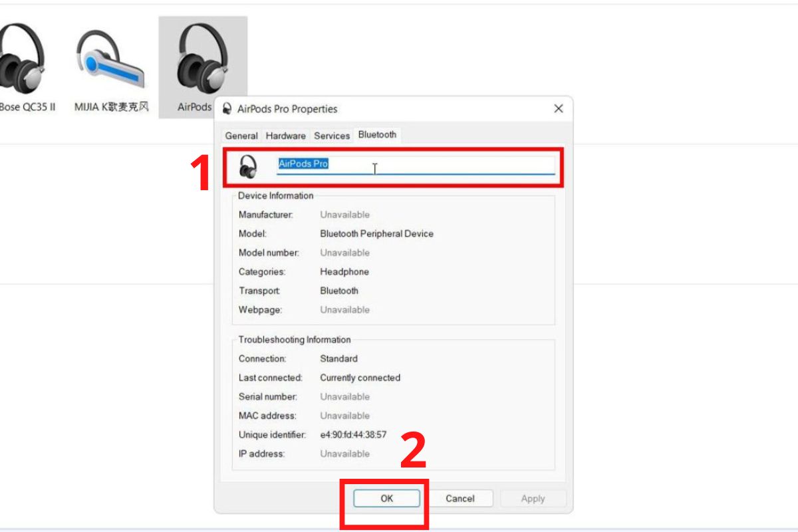Click the IP address 'Unavailable' value
The image size is (798, 532).
tap(344, 454)
